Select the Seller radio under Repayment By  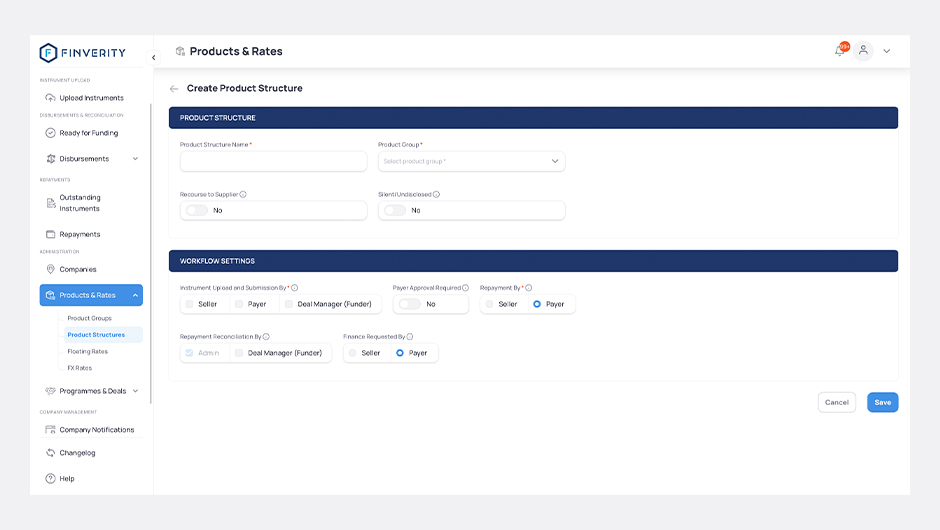[x=490, y=304]
